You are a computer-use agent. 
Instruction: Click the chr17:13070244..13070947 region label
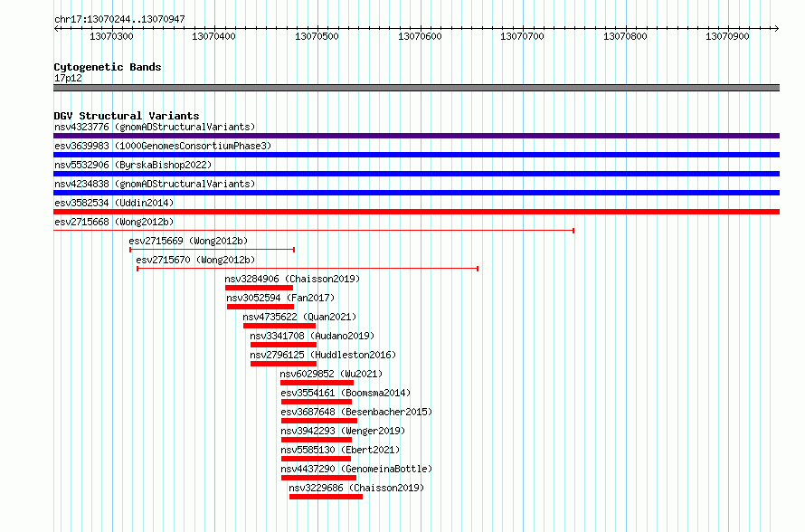pos(119,19)
